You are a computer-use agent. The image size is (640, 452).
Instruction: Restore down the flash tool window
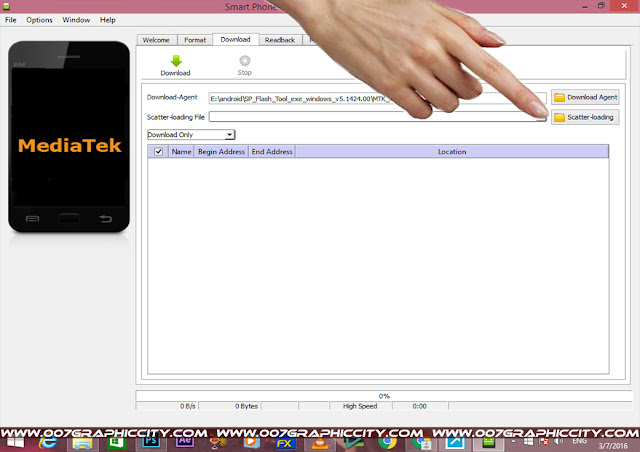[601, 6]
